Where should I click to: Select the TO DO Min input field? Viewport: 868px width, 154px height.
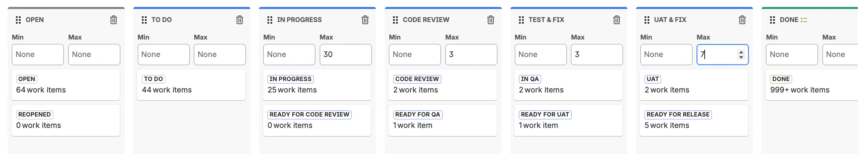pos(164,55)
